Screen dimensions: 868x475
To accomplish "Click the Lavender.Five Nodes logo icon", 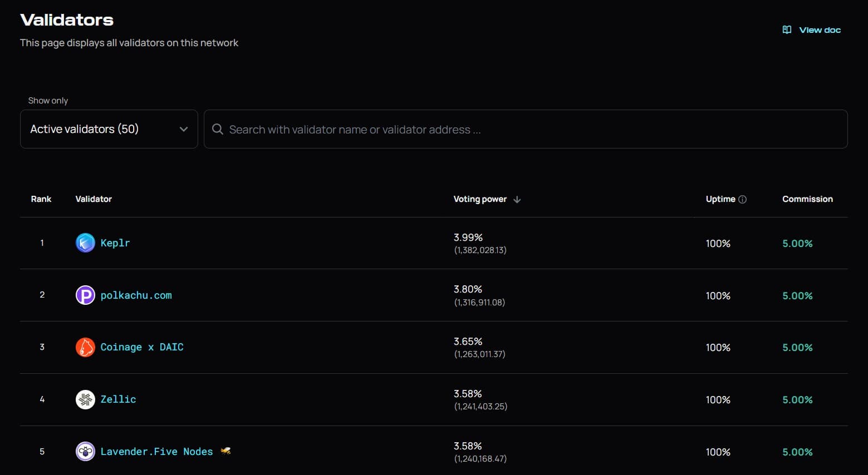I will 85,452.
